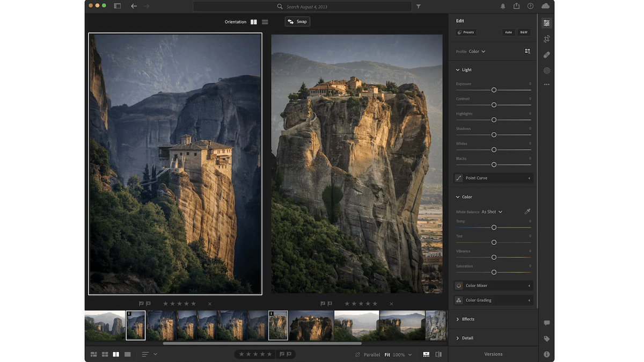Click the Exposure slider handle

click(x=494, y=90)
